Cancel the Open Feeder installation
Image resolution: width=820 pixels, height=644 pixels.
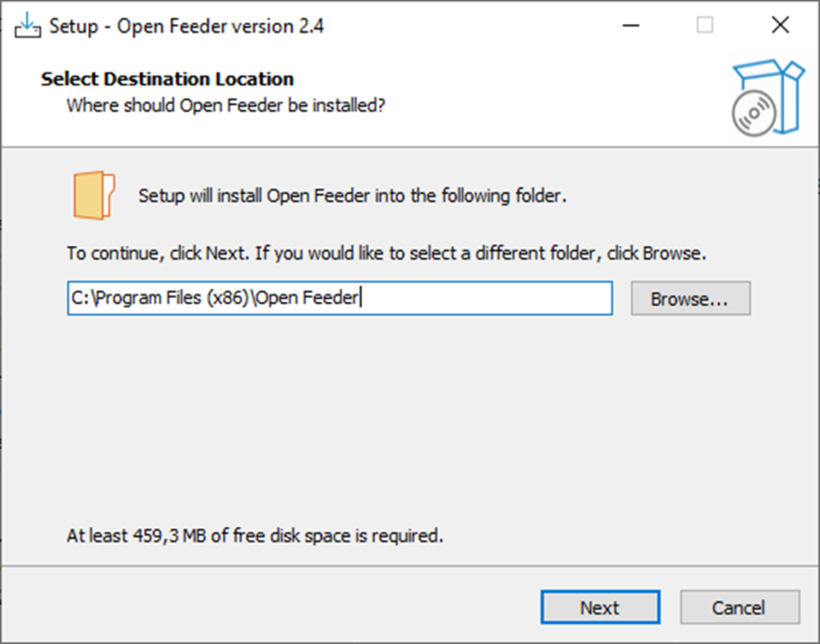point(739,607)
